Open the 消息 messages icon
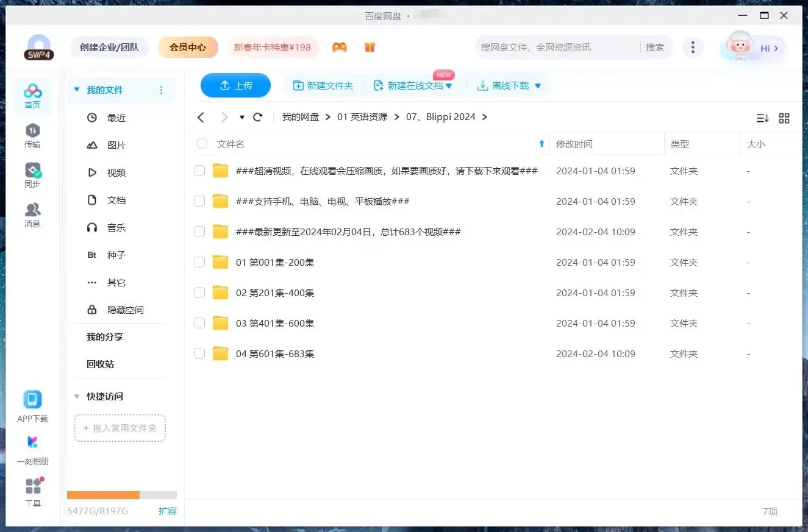 point(32,215)
